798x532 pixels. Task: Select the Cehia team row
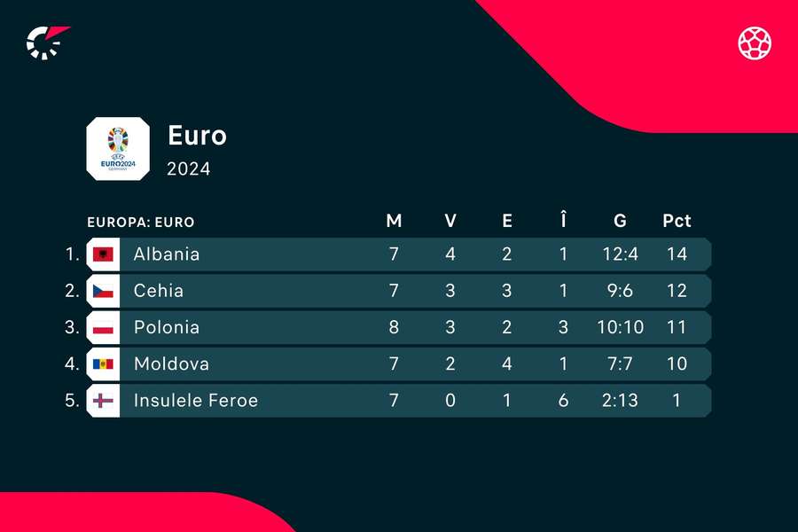[x=399, y=291]
